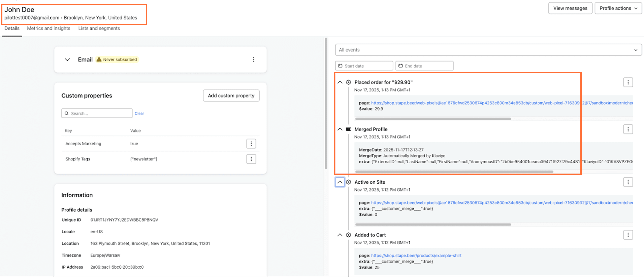Screen dimensions: 644x277
Task: Open three-dot menu in Email card
Action: click(254, 60)
